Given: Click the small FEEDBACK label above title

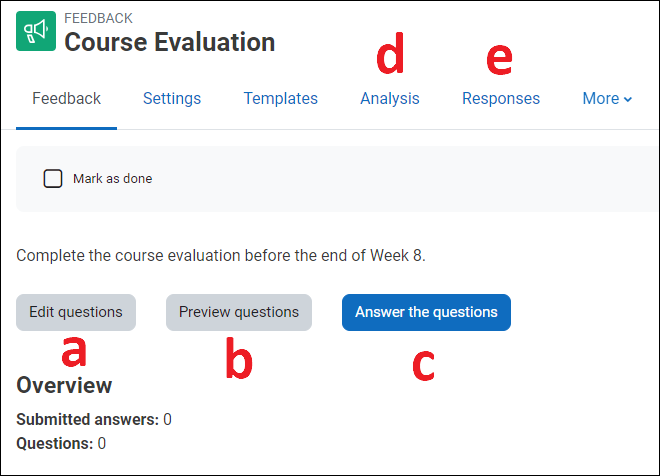Looking at the screenshot, I should click(x=98, y=19).
